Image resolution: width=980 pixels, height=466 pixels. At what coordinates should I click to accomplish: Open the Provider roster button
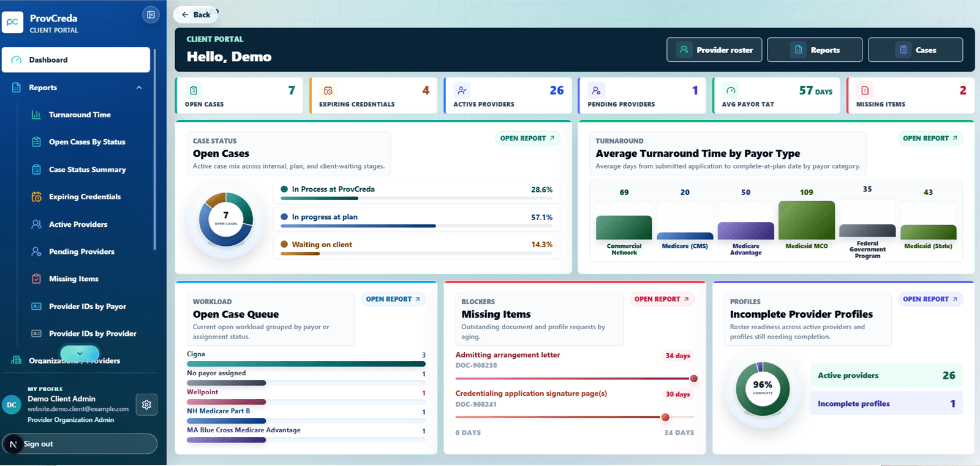714,50
